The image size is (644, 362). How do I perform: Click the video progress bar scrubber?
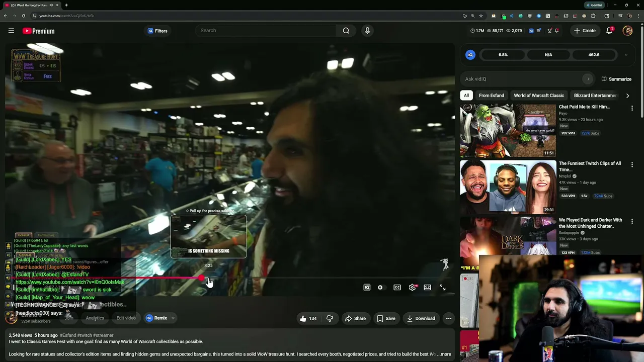point(202,278)
